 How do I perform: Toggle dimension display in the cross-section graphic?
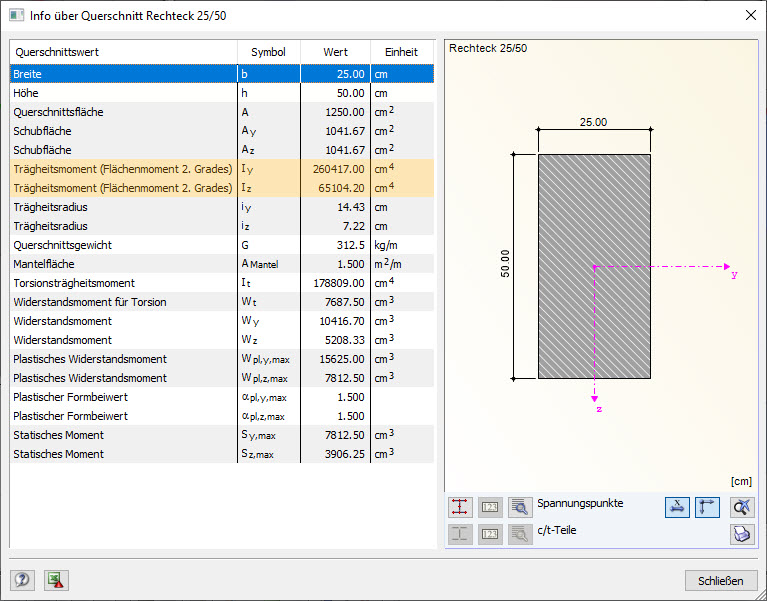pyautogui.click(x=677, y=507)
